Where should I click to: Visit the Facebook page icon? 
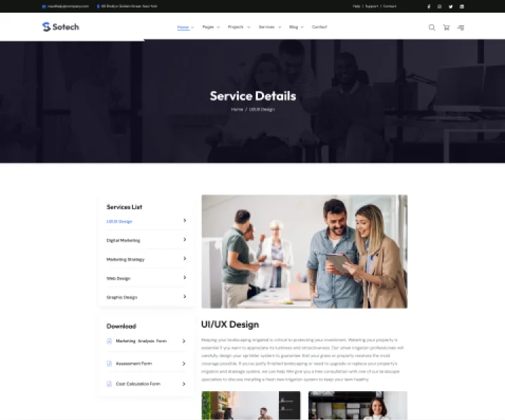tap(429, 6)
